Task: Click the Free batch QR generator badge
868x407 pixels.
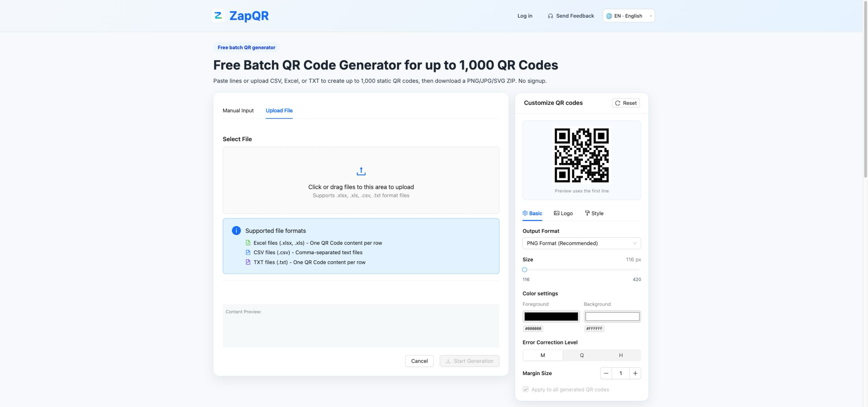Action: (x=246, y=47)
